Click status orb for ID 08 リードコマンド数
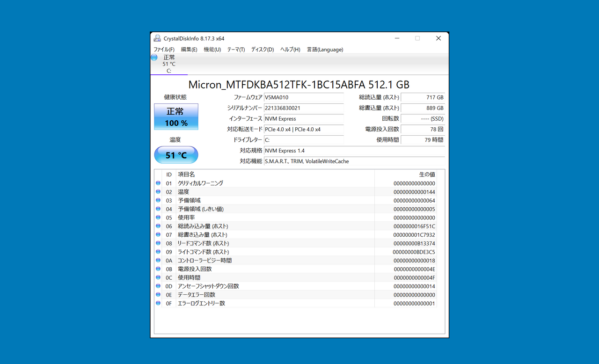The width and height of the screenshot is (599, 364). coord(158,243)
